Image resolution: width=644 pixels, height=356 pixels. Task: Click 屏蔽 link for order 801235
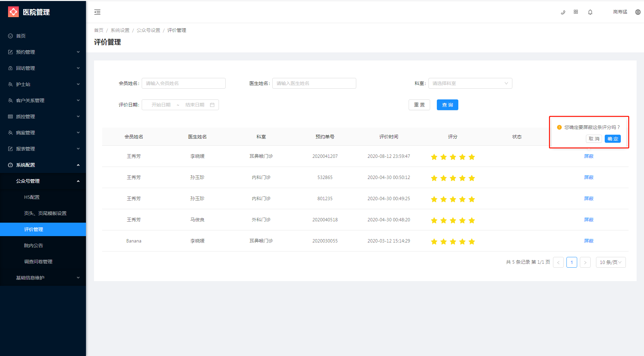pos(589,198)
